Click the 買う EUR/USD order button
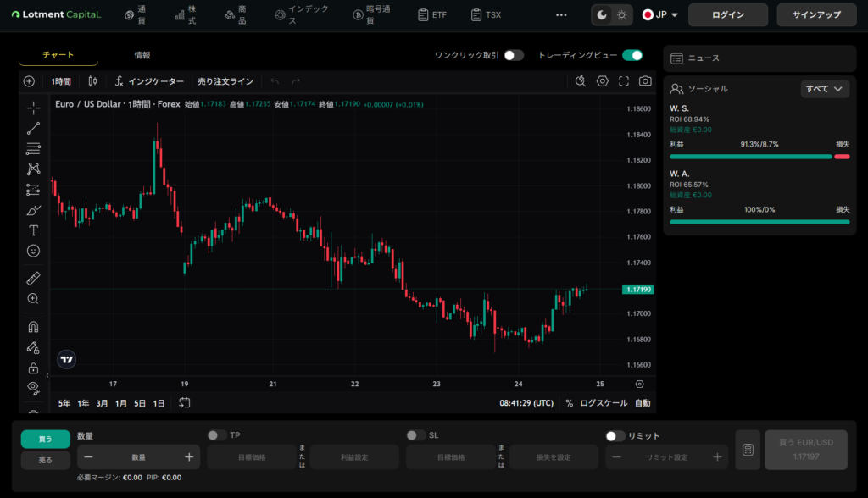 pos(806,450)
